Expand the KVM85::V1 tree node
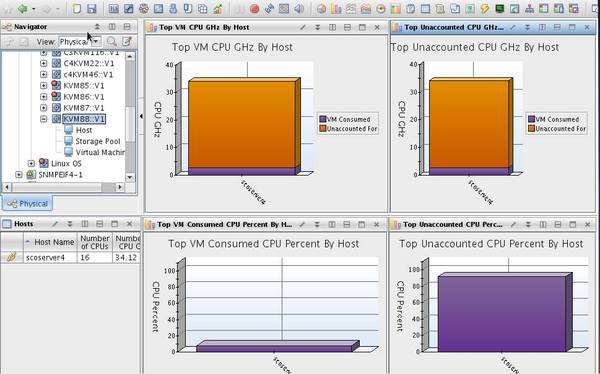This screenshot has height=374, width=600. point(44,86)
